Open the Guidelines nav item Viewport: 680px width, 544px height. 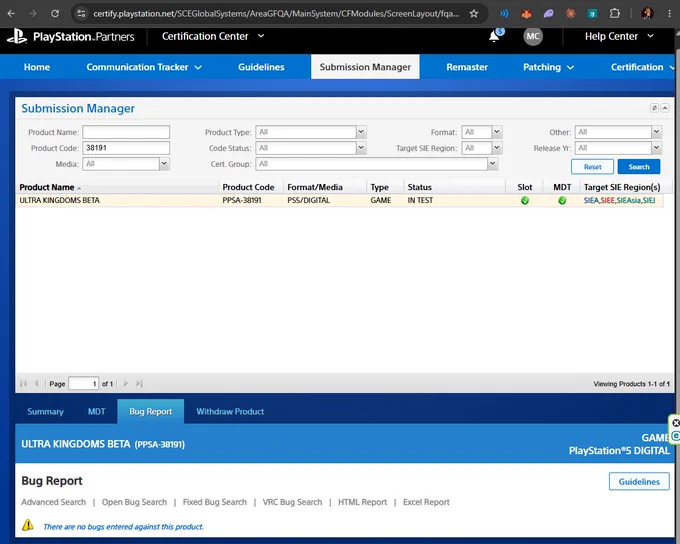(261, 67)
